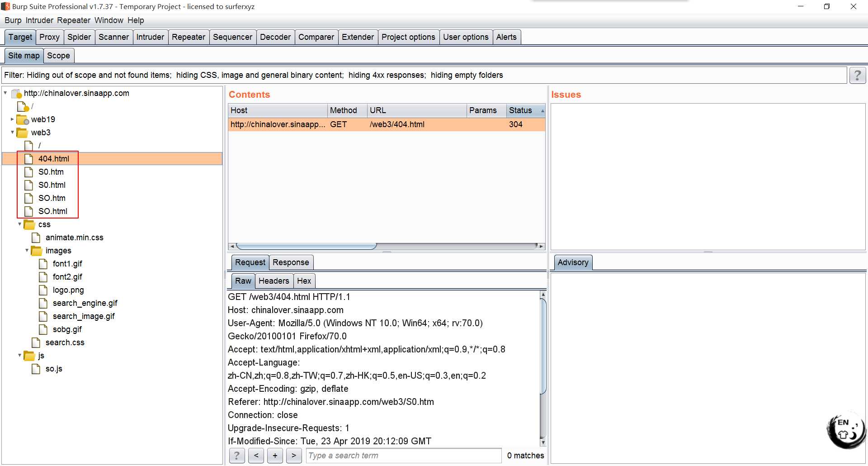Screen dimensions: 868x466
Task: Select SO.html in the tree
Action: coord(53,211)
